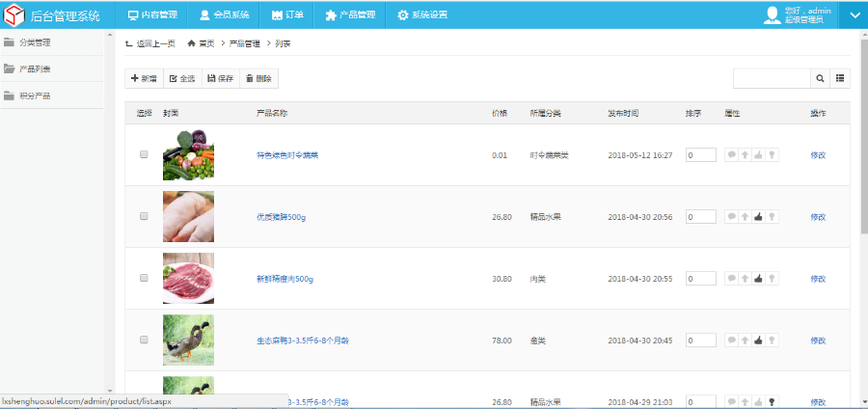The image size is (868, 409).
Task: Toggle thumbs-up icon for 优质猪蹄500g
Action: 758,217
